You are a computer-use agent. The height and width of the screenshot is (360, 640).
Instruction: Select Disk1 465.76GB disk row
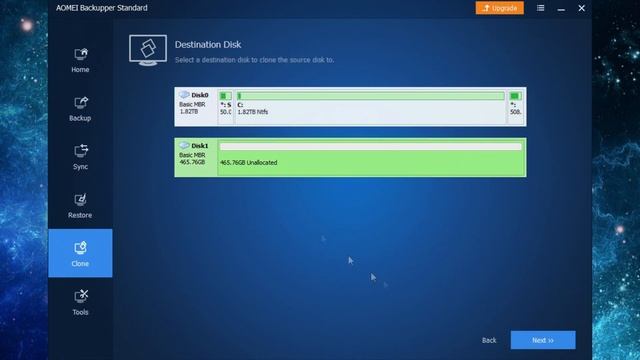click(x=350, y=157)
